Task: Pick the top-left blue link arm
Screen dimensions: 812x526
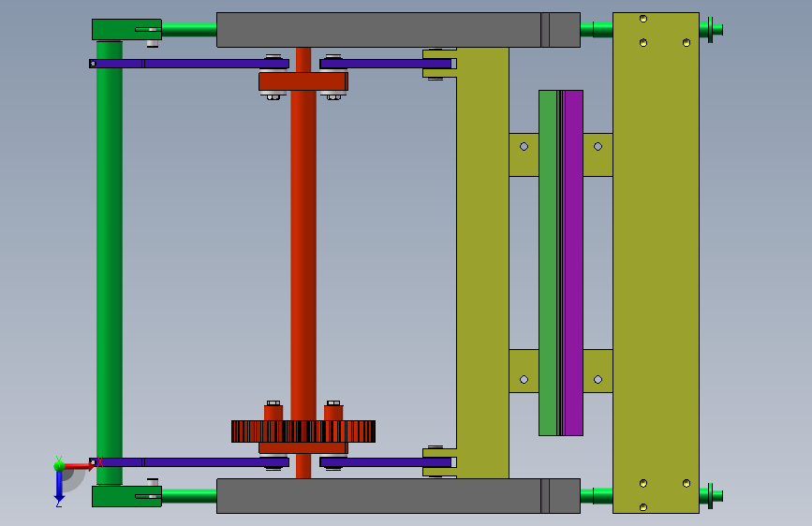Action: [x=189, y=64]
